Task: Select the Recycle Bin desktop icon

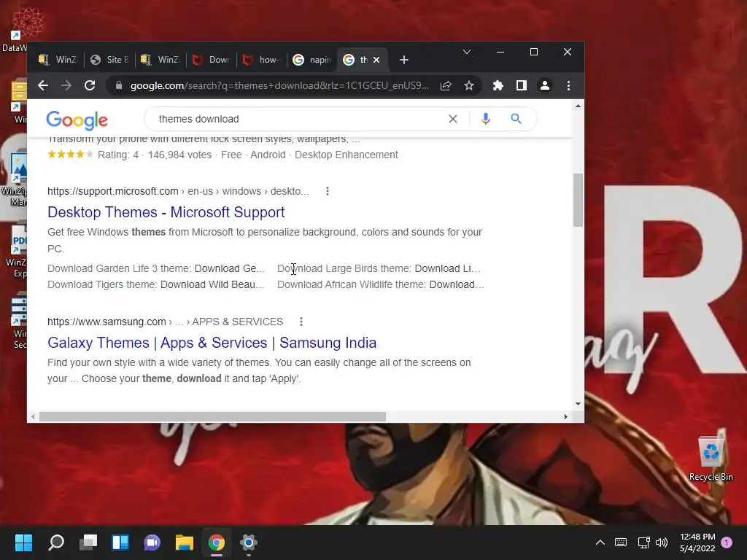Action: click(711, 458)
